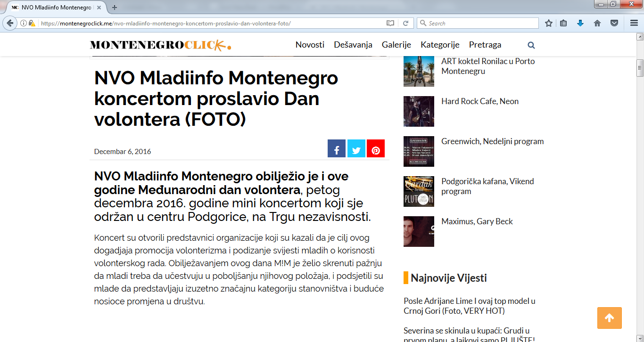Screen dimensions: 644x342
Task: Open the Hard Rock Cafe, Neon link
Action: 480,101
